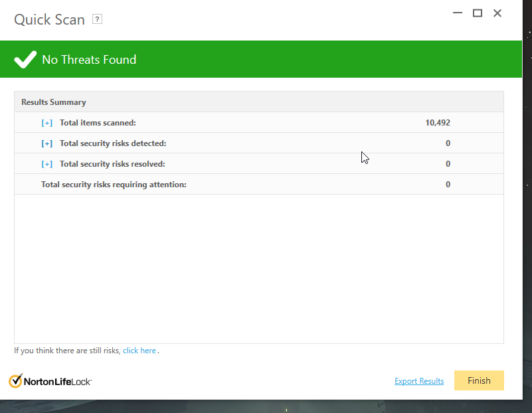Click the Quick Scan window title
Screen dimensions: 532x413
[x=49, y=19]
